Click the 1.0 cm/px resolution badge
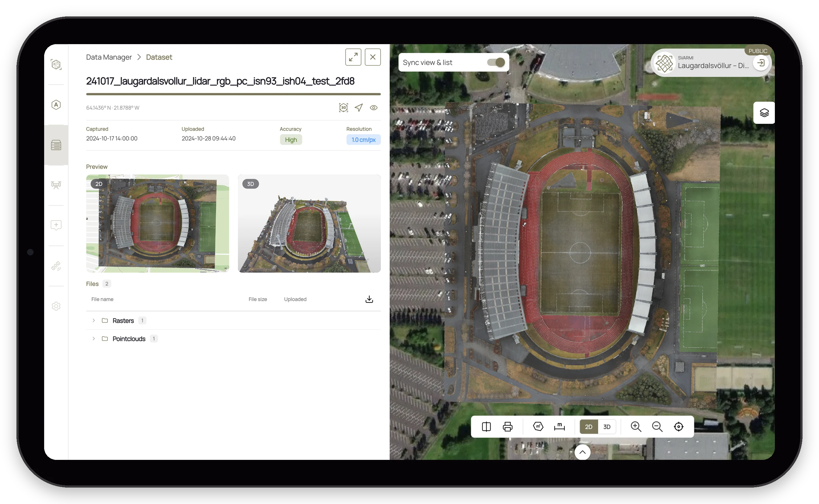The width and height of the screenshot is (819, 504). coord(364,140)
